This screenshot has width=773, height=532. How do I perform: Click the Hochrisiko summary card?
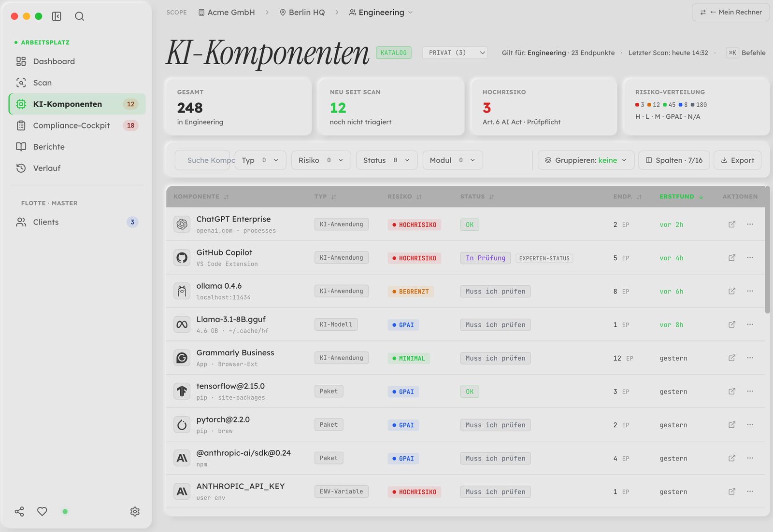coord(544,107)
